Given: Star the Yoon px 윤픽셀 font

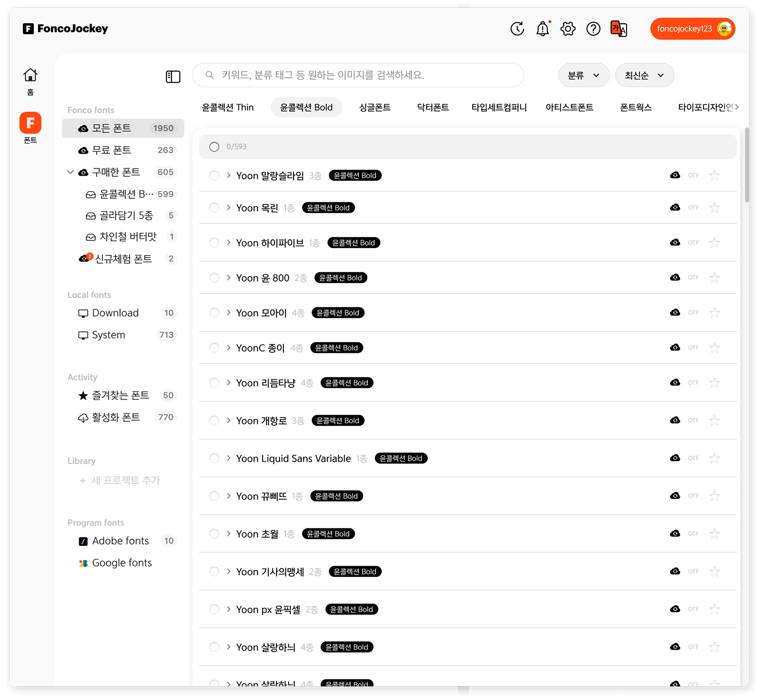Looking at the screenshot, I should pyautogui.click(x=714, y=609).
